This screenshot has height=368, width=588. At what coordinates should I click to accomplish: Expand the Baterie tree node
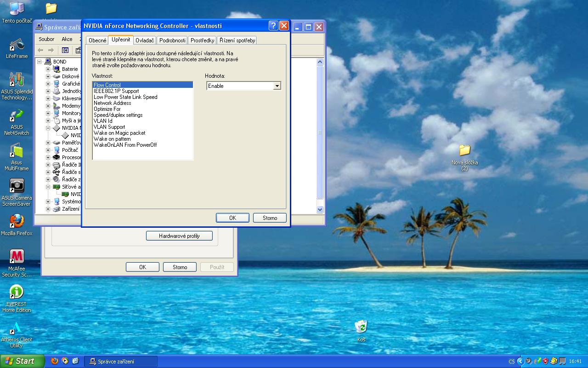pyautogui.click(x=48, y=69)
